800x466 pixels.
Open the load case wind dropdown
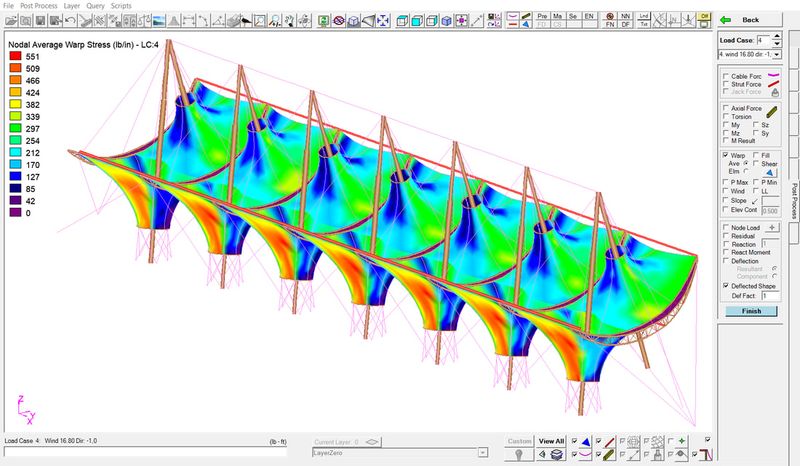pos(777,53)
